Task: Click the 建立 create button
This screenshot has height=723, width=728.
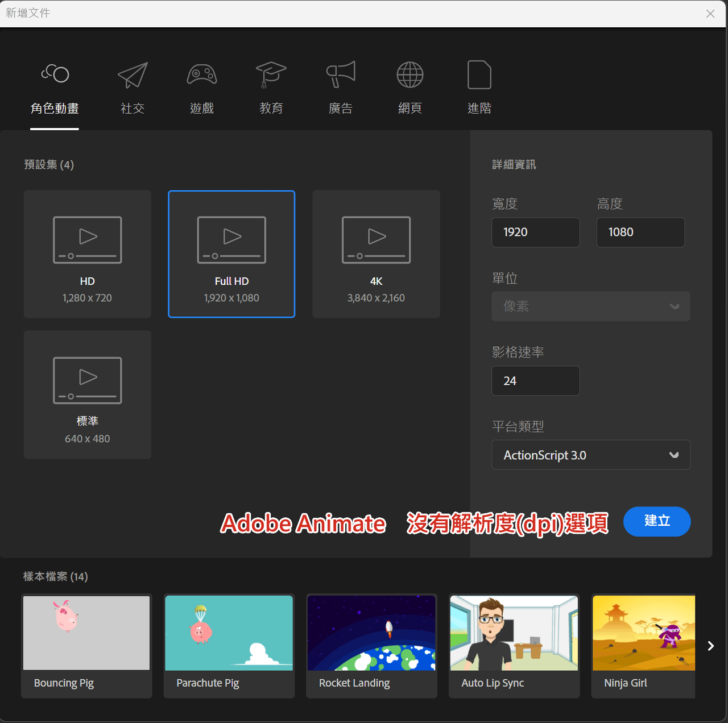Action: coord(657,521)
